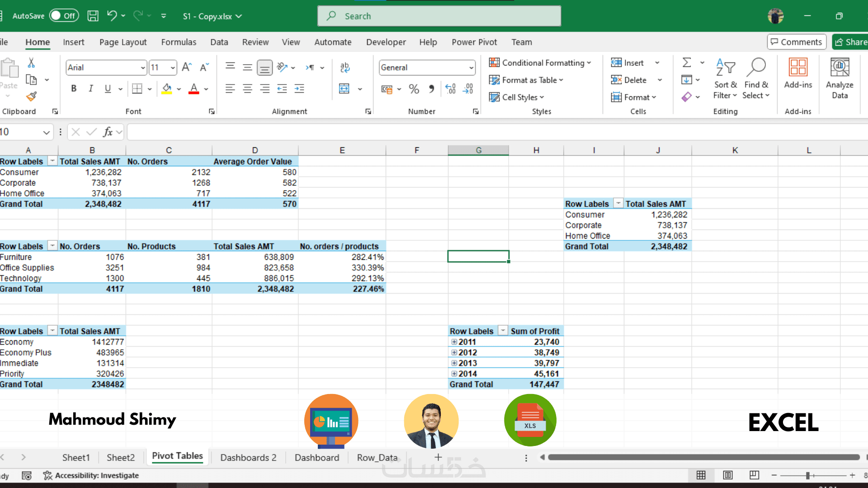The image size is (868, 488).
Task: Apply Percent Style format
Action: point(414,89)
